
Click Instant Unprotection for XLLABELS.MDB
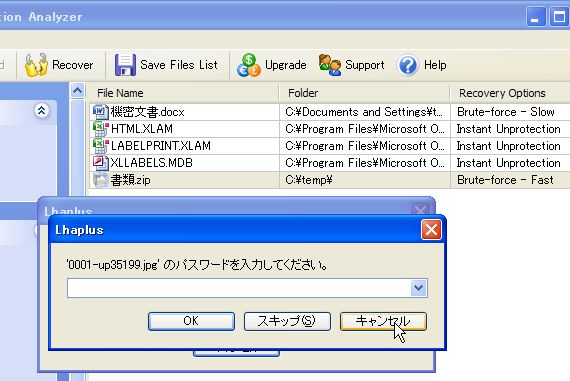(510, 163)
